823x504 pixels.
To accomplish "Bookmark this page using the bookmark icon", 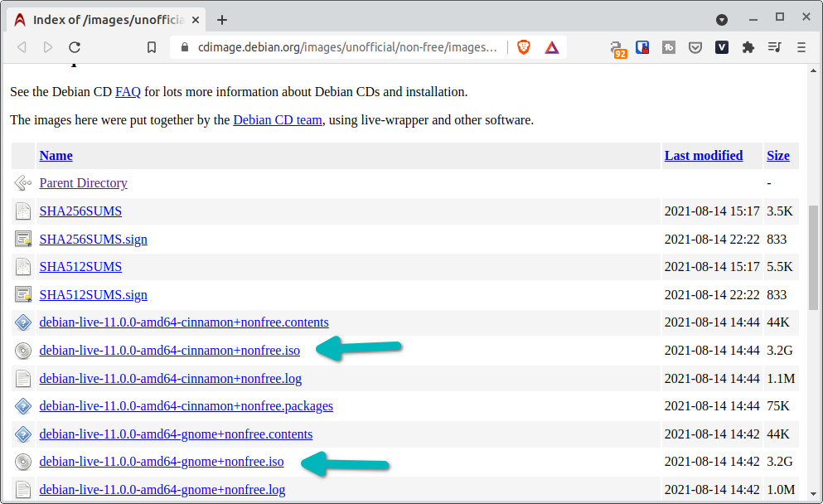I will coord(152,47).
